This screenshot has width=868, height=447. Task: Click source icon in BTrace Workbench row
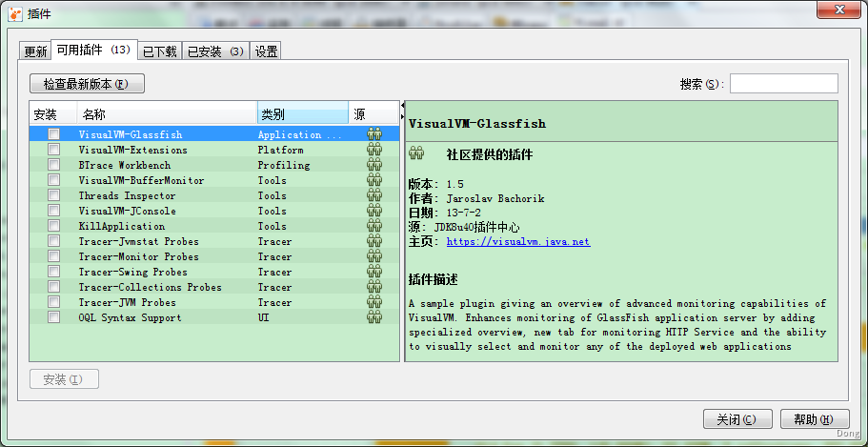[374, 165]
